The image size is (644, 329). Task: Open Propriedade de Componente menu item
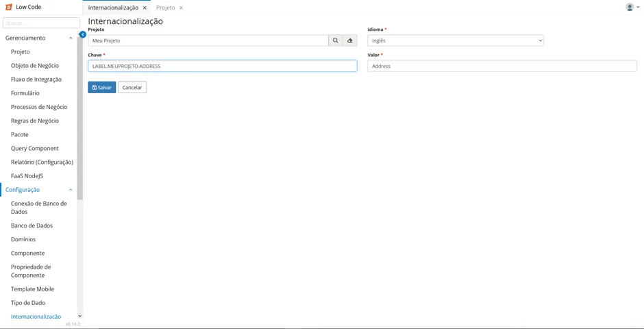(31, 271)
